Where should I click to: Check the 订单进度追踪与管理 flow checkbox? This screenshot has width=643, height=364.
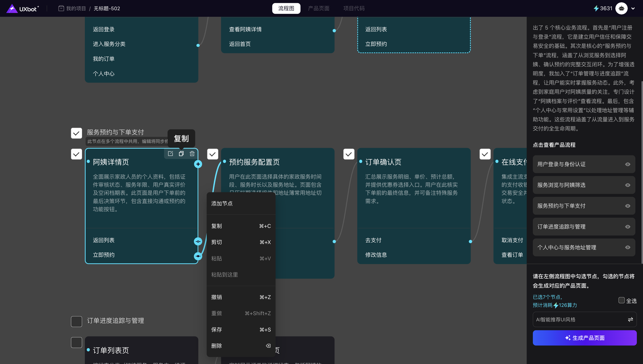(76, 322)
